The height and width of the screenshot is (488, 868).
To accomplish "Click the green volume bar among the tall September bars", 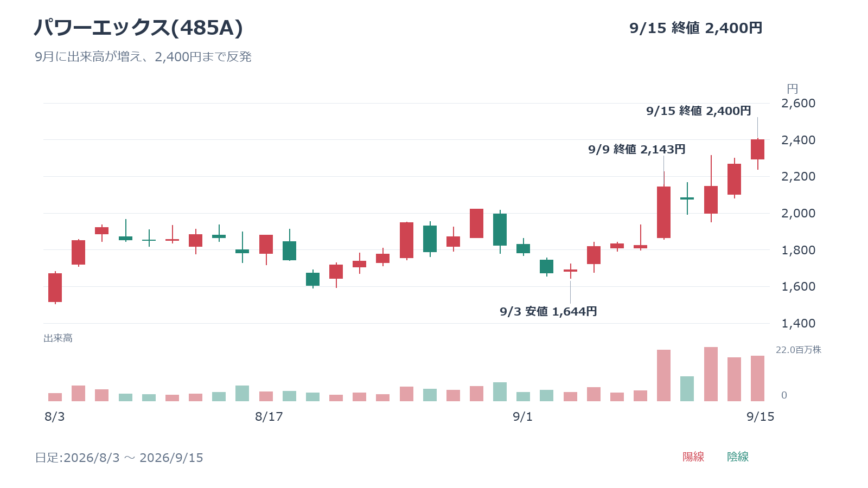I will (687, 389).
